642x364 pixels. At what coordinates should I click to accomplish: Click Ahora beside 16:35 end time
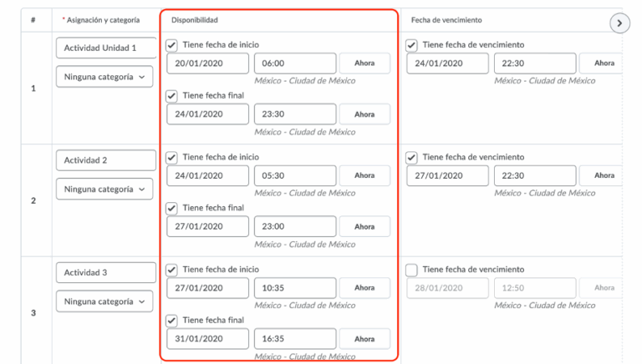364,339
